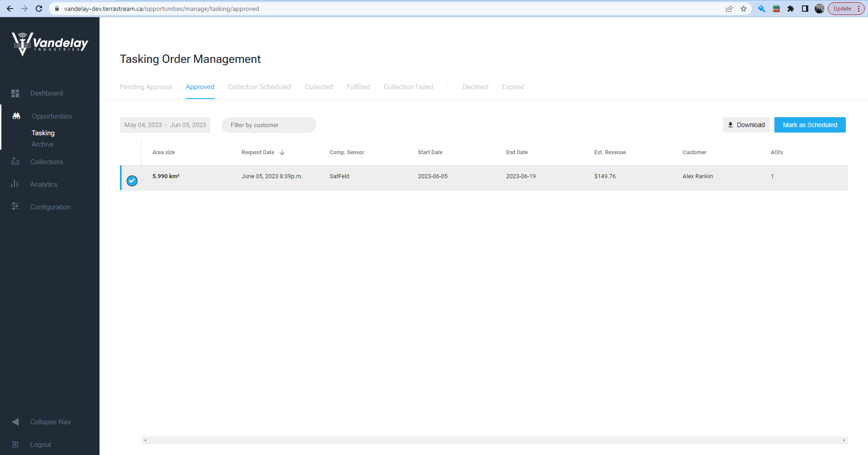868x455 pixels.
Task: Sort by the Area size column header
Action: click(164, 152)
